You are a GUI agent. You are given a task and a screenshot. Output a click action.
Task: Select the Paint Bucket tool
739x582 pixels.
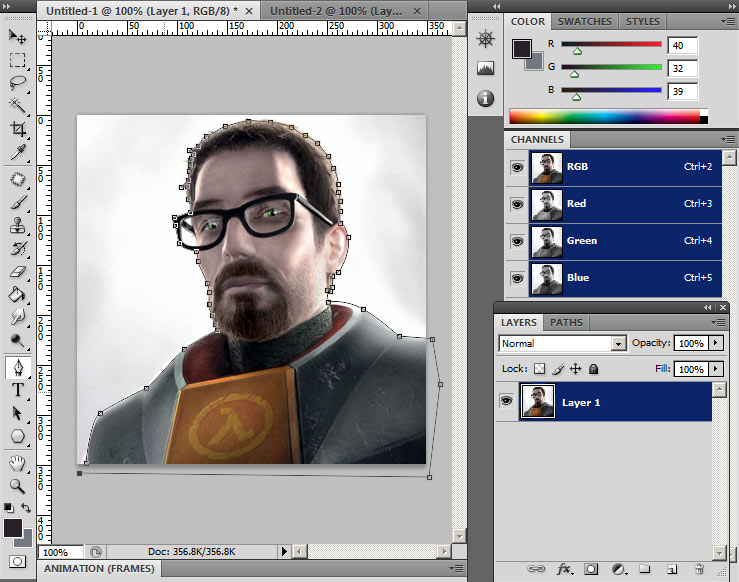pyautogui.click(x=17, y=295)
